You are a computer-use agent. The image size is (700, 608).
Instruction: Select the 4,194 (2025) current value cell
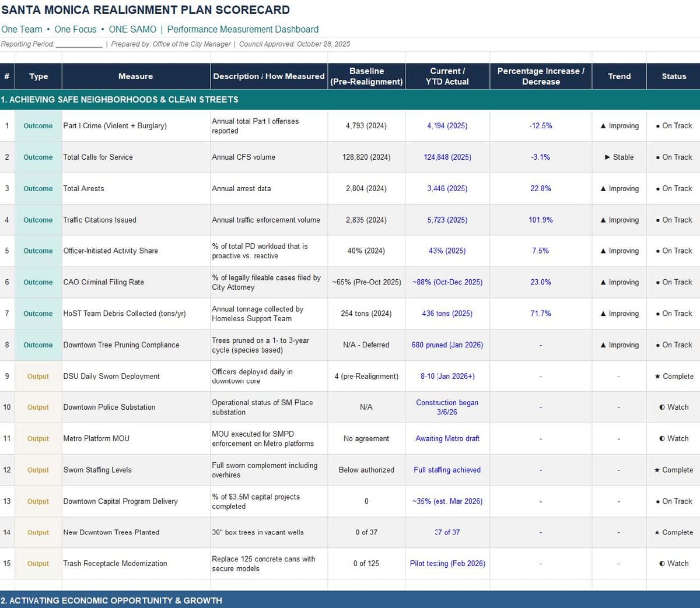(x=447, y=126)
